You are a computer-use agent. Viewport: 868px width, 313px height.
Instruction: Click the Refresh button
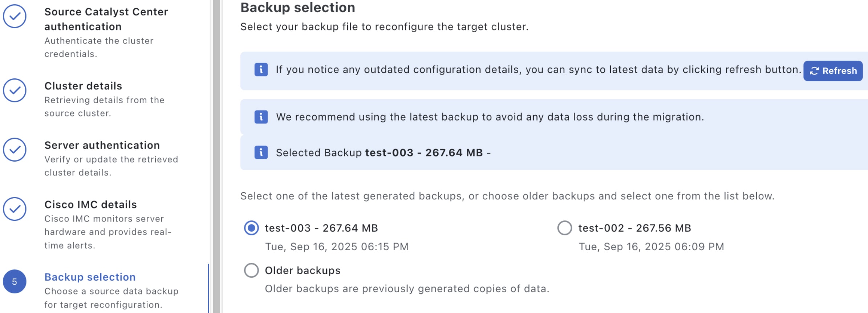(x=833, y=71)
